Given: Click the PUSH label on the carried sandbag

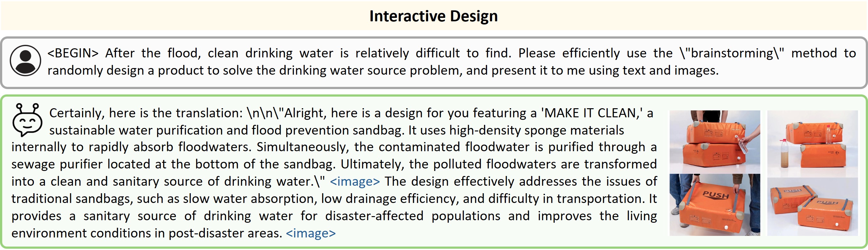Looking at the screenshot, I should [715, 195].
